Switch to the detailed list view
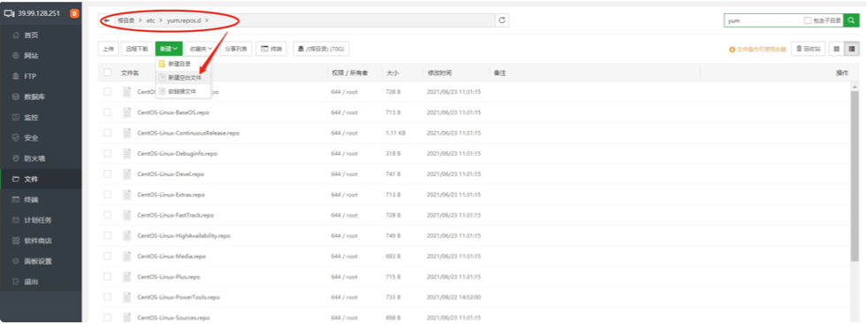This screenshot has width=868, height=324. coord(851,49)
